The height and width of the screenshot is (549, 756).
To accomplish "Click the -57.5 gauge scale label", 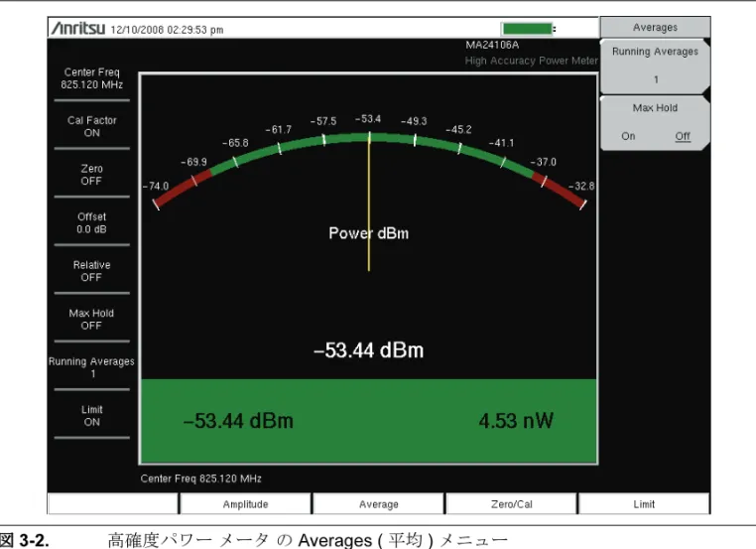I will pyautogui.click(x=323, y=121).
